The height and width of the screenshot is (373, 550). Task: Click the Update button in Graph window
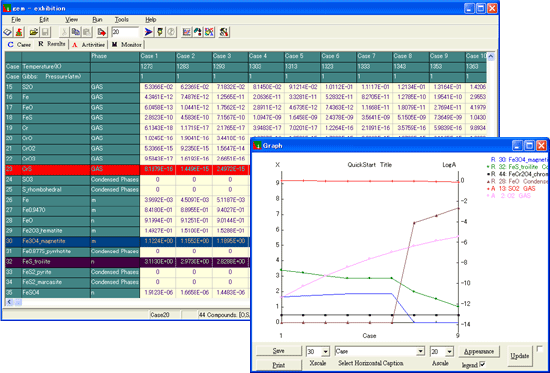click(x=519, y=356)
